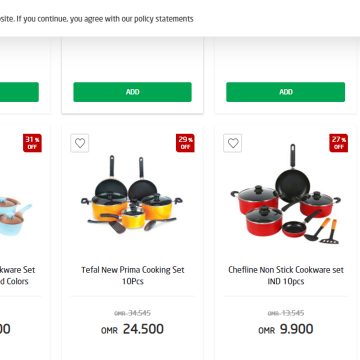The height and width of the screenshot is (360, 360).
Task: Click heart icon on Chefline cookware set
Action: [233, 143]
